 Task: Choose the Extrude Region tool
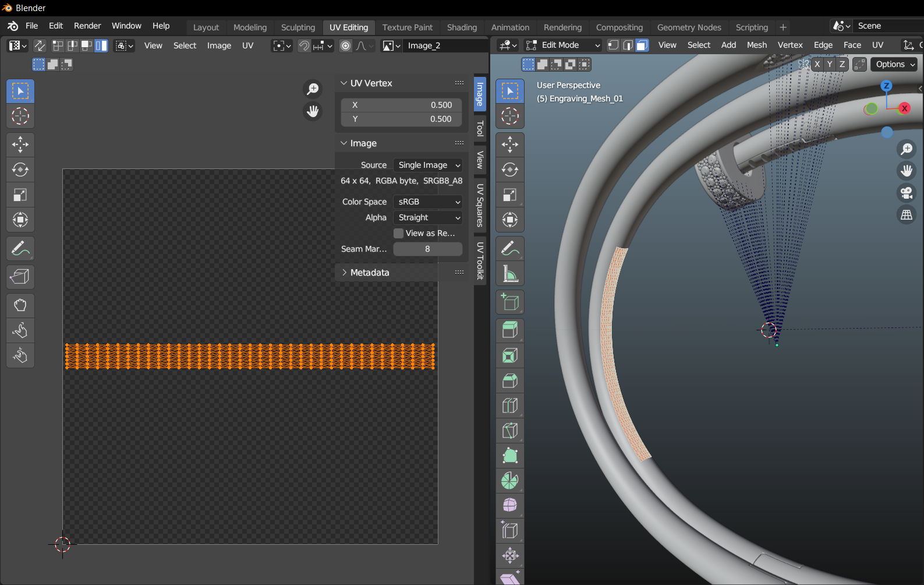pyautogui.click(x=510, y=330)
